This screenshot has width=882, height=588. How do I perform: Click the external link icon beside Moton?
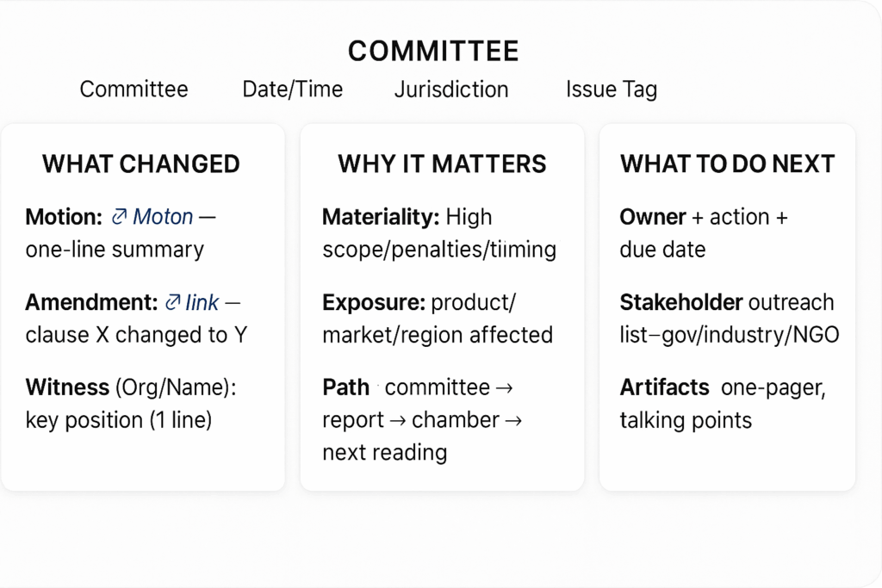pyautogui.click(x=119, y=216)
